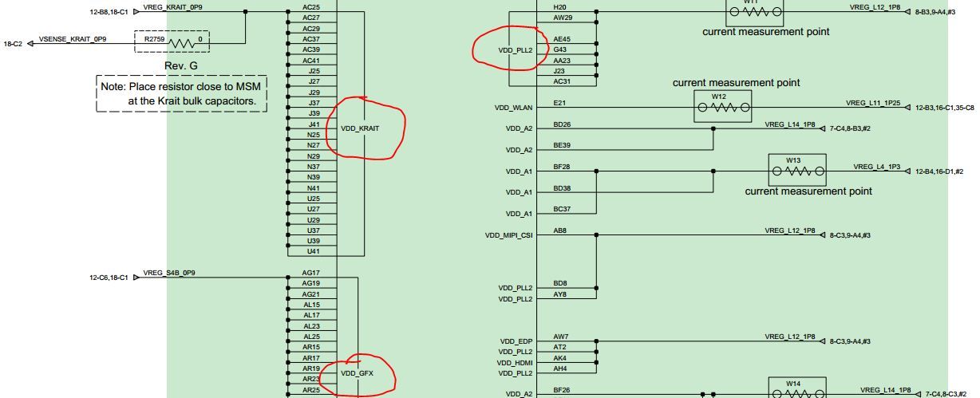Select pin AG21
The image size is (980, 398).
coord(311,294)
